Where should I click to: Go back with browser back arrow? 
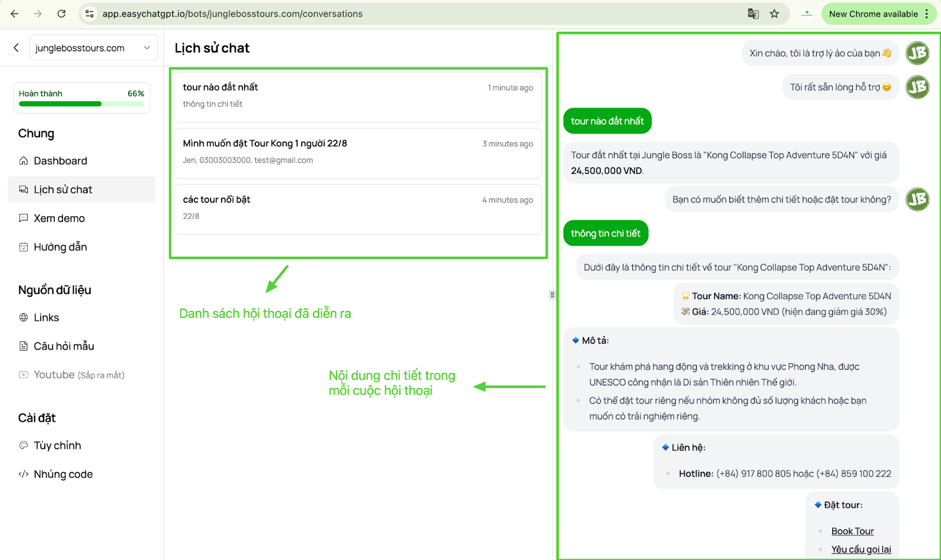(x=15, y=14)
